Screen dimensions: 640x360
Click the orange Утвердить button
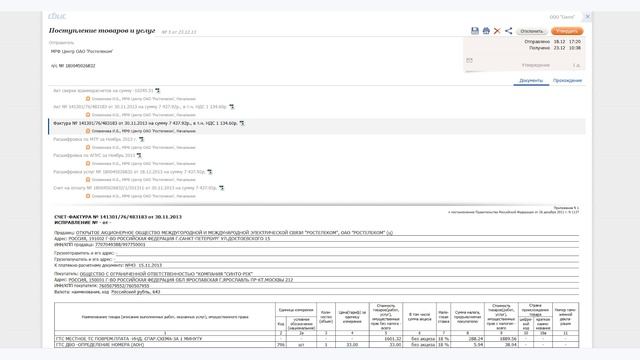coord(567,31)
